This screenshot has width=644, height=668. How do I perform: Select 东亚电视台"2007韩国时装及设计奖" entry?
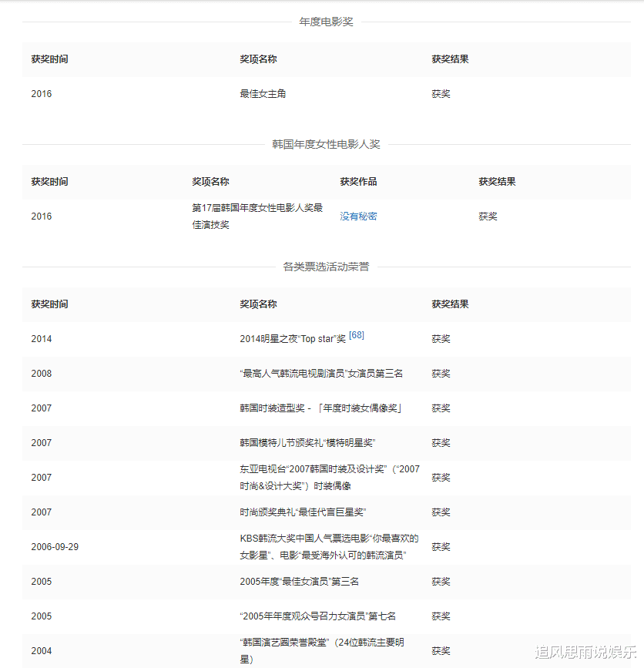(330, 478)
